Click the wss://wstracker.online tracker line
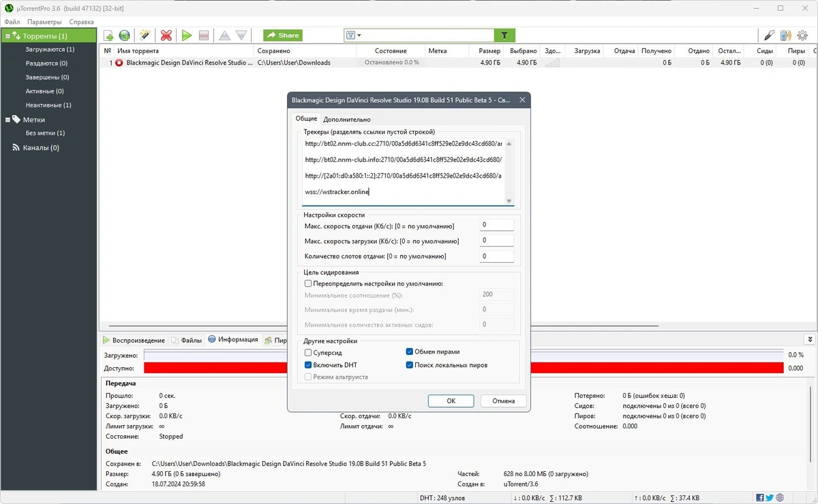 pos(337,192)
